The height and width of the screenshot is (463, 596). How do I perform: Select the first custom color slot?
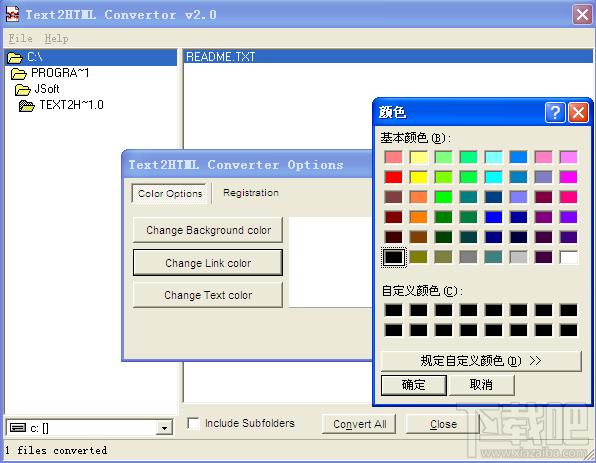(x=394, y=310)
